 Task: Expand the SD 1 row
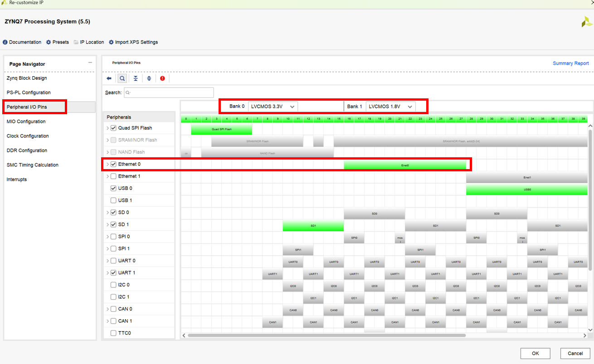107,224
